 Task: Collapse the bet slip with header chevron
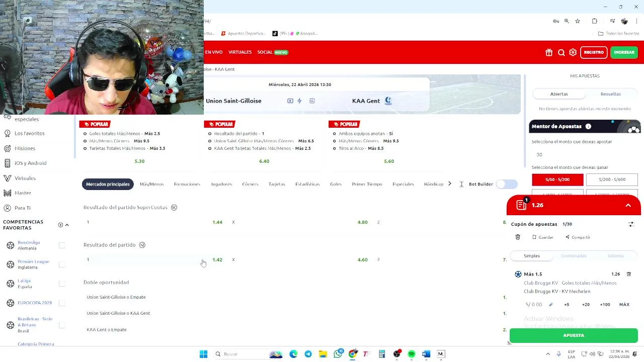(628, 205)
